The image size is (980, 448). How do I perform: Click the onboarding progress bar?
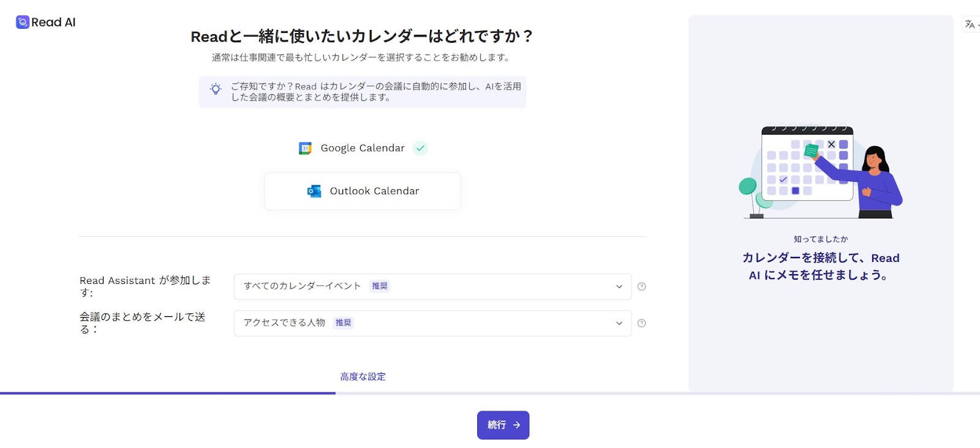[x=490, y=393]
